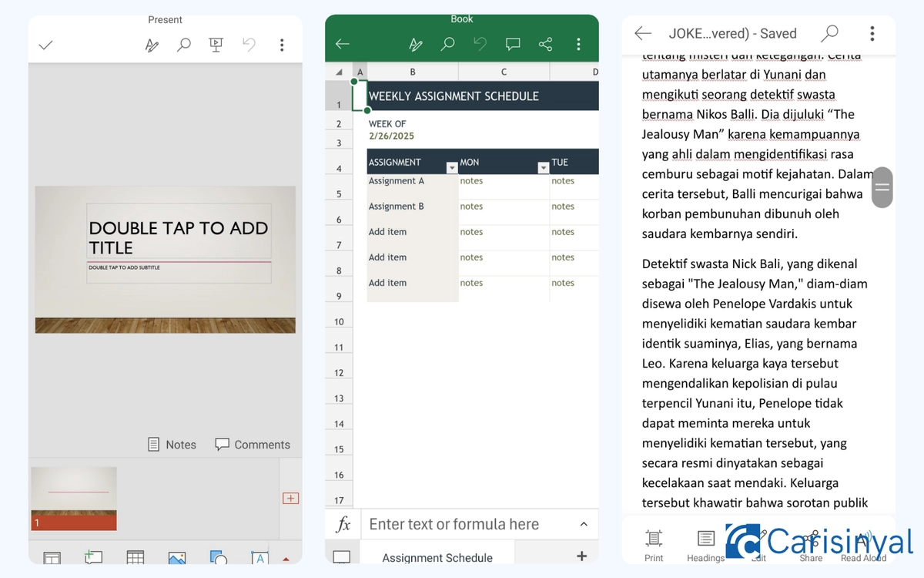Open the Comments pane in PowerPoint
The width and height of the screenshot is (924, 578).
253,445
